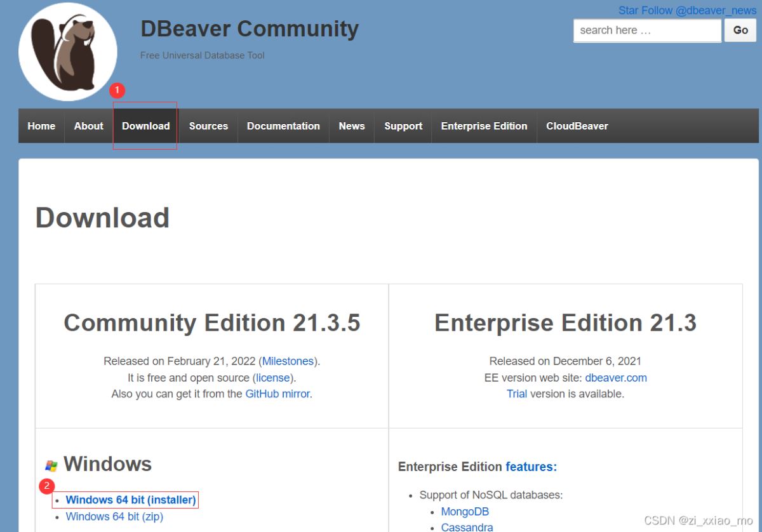The width and height of the screenshot is (762, 532).
Task: Open the Support menu item
Action: 403,126
